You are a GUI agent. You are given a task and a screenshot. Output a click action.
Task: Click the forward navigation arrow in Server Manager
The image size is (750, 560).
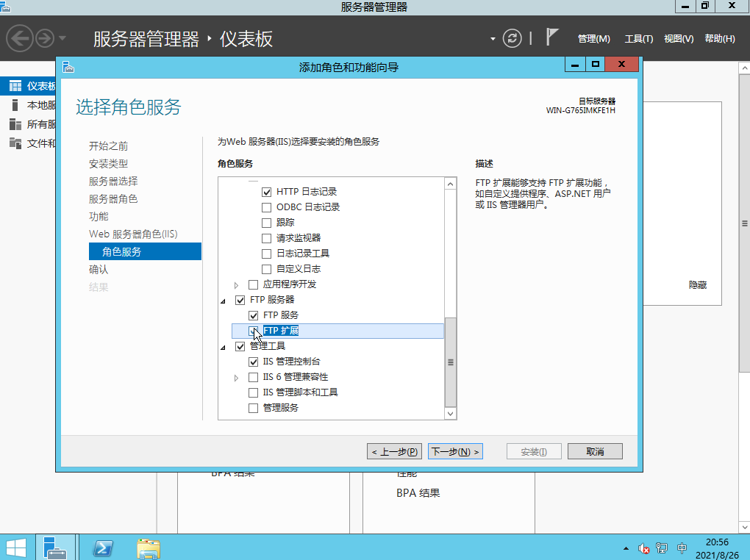pyautogui.click(x=45, y=38)
